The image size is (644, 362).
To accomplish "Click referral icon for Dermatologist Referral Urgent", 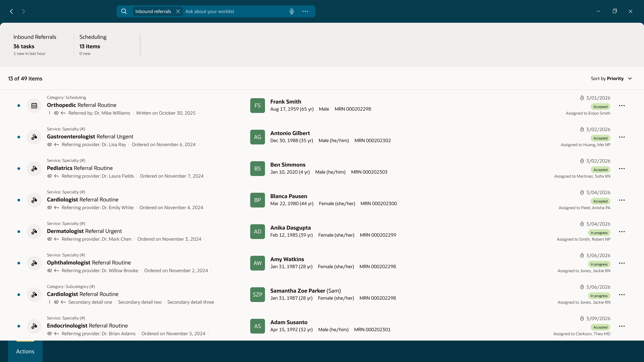I will coord(34,232).
